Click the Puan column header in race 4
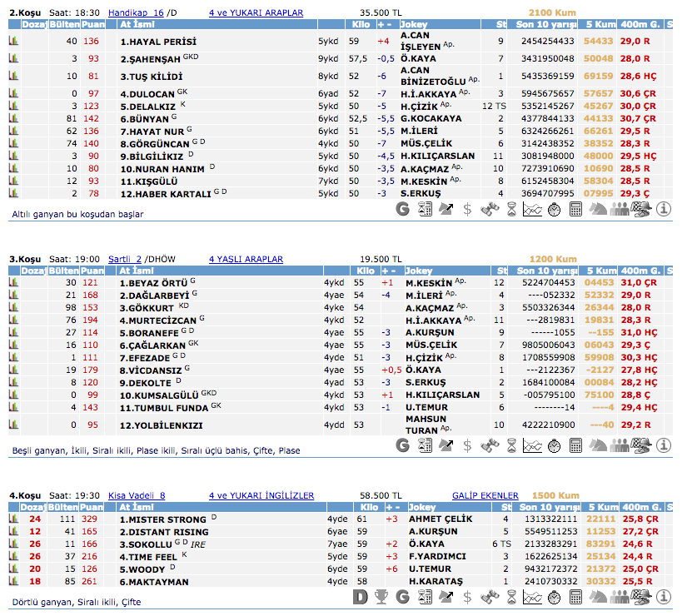The height and width of the screenshot is (616, 692). click(92, 507)
